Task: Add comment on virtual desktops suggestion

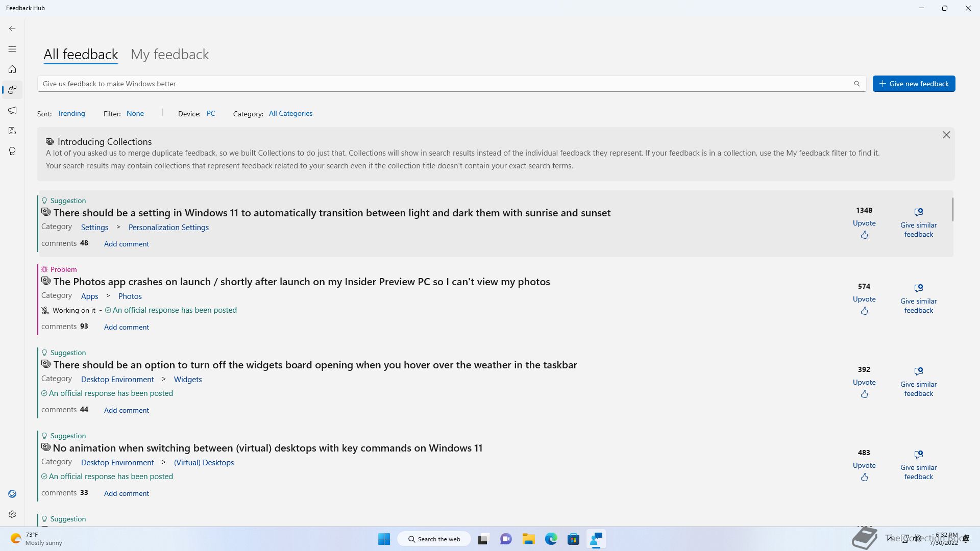Action: click(127, 493)
